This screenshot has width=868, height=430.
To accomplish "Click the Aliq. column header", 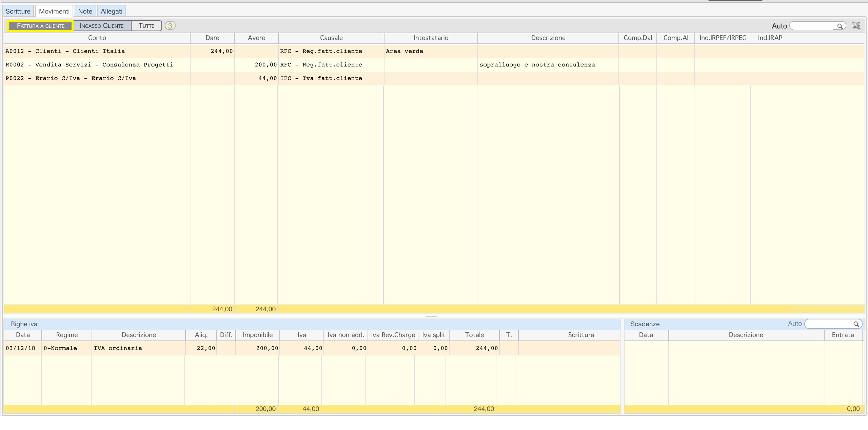I will (201, 335).
